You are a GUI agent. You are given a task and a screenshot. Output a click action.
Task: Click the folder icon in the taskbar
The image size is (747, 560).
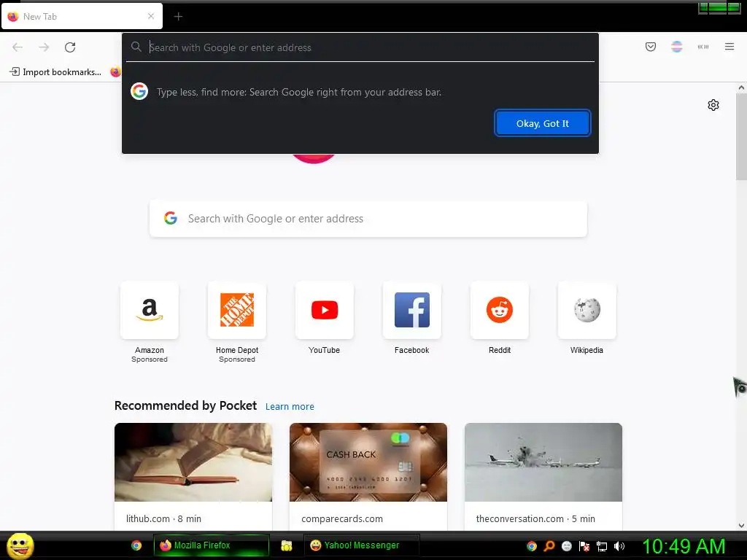(x=286, y=545)
